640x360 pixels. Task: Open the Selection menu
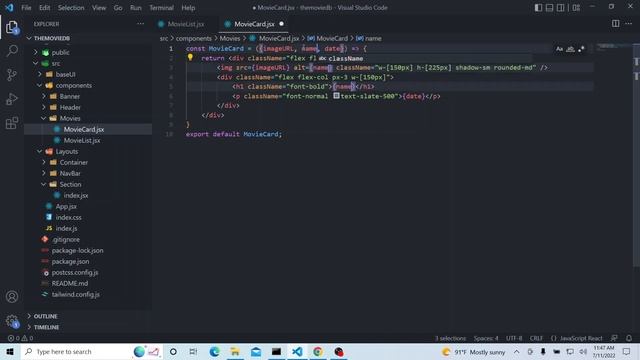pos(71,8)
